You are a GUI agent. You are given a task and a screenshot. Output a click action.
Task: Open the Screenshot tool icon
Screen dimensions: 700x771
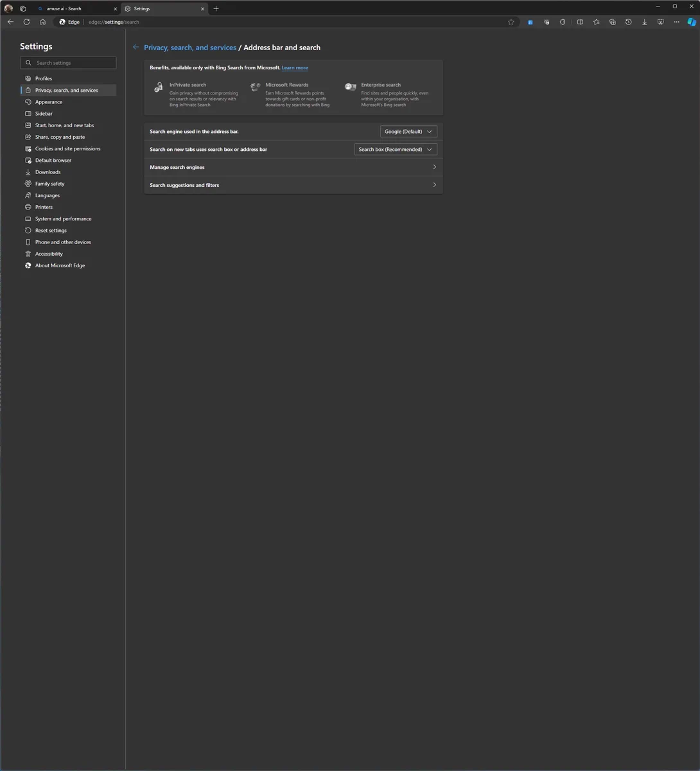[x=660, y=22]
